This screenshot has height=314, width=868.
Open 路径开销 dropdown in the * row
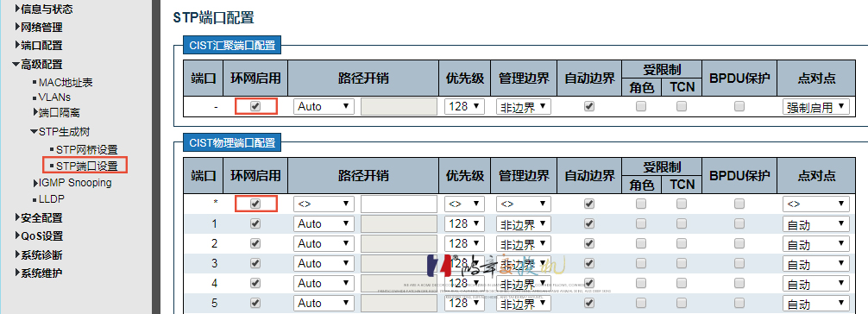pyautogui.click(x=324, y=204)
